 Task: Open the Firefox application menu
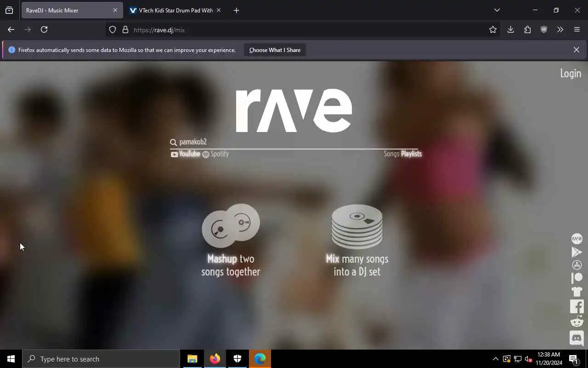coord(577,29)
